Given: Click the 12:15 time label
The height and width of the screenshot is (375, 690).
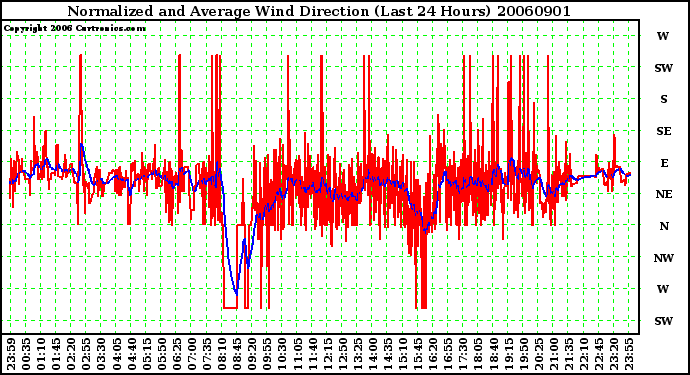Looking at the screenshot, I should 327,354.
